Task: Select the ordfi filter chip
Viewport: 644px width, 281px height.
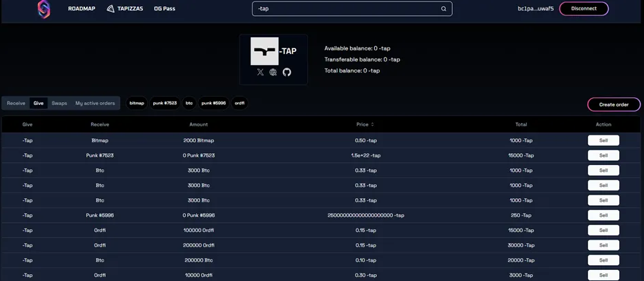Action: tap(240, 104)
